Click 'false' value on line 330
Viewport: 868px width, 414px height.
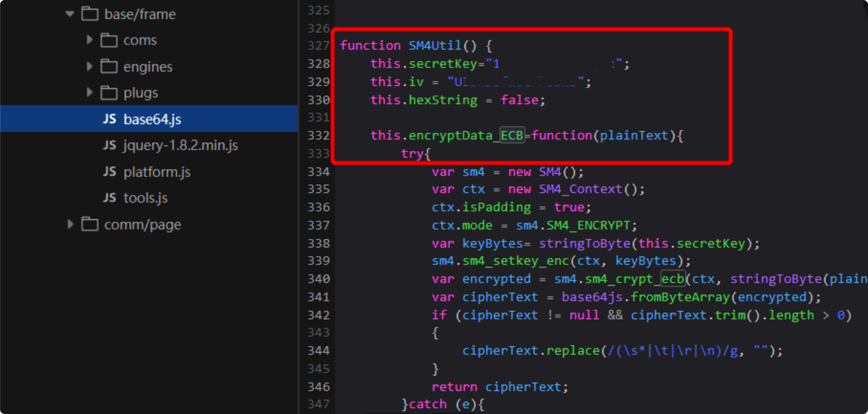point(520,100)
